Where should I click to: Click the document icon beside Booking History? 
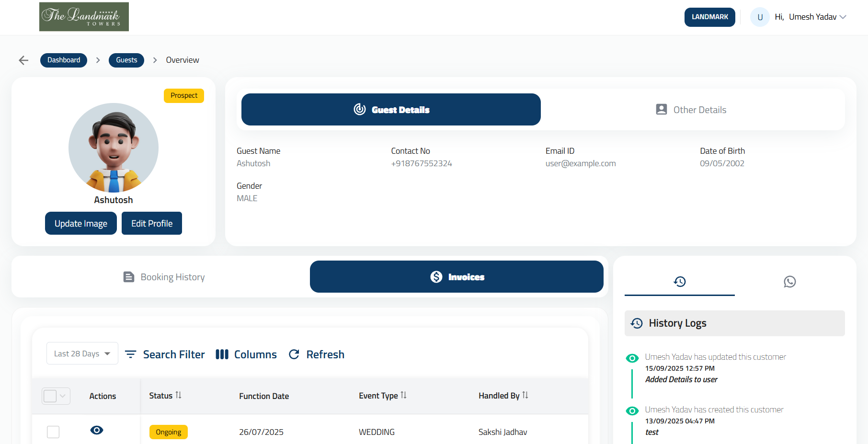128,277
